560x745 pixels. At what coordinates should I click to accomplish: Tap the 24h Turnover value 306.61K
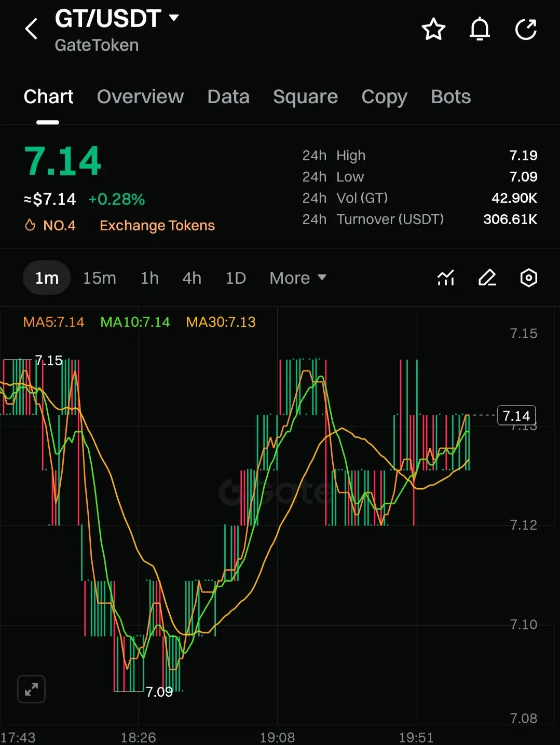coord(510,219)
